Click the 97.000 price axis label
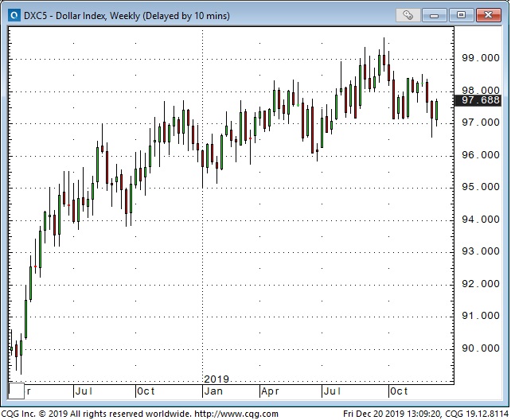This screenshot has width=511, height=420. coord(481,122)
